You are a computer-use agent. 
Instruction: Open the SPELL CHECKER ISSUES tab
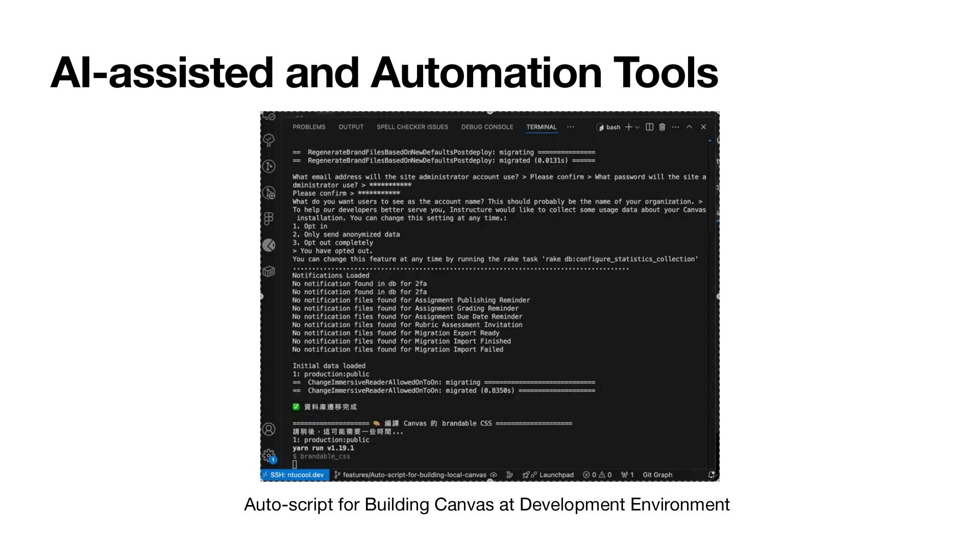click(x=412, y=127)
